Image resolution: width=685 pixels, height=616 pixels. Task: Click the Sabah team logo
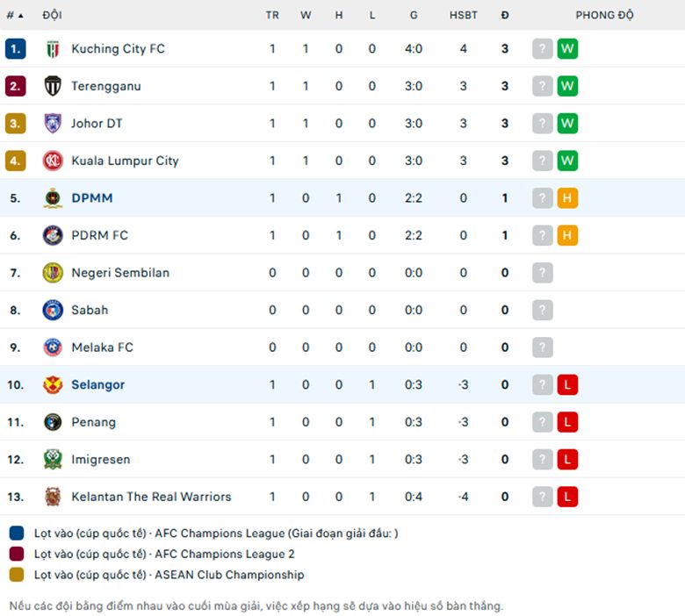pyautogui.click(x=53, y=310)
